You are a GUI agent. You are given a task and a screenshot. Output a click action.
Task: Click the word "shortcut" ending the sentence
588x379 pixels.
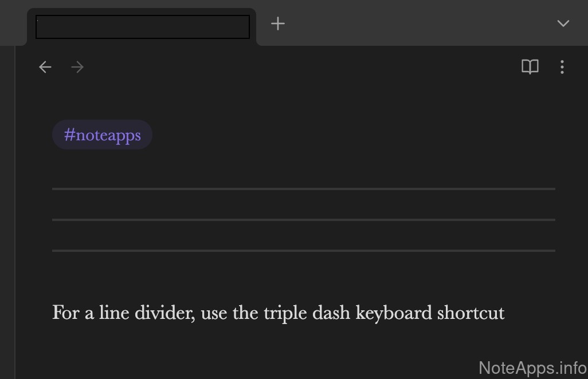[x=471, y=313]
